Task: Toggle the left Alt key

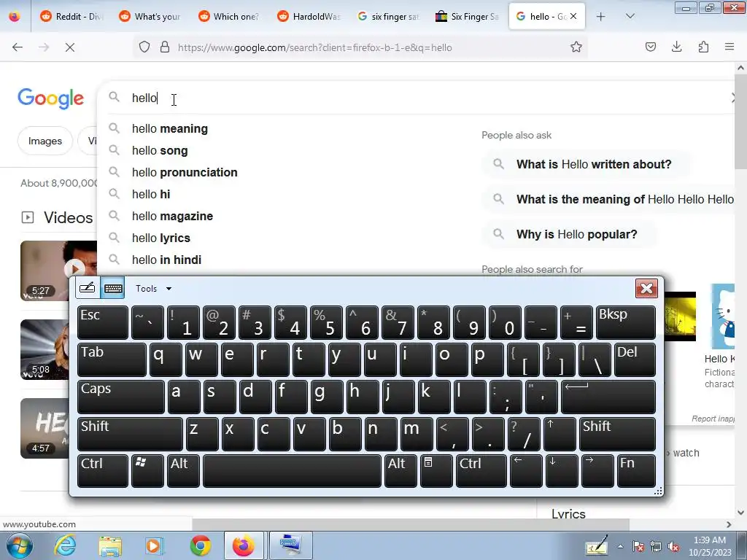Action: 183,471
